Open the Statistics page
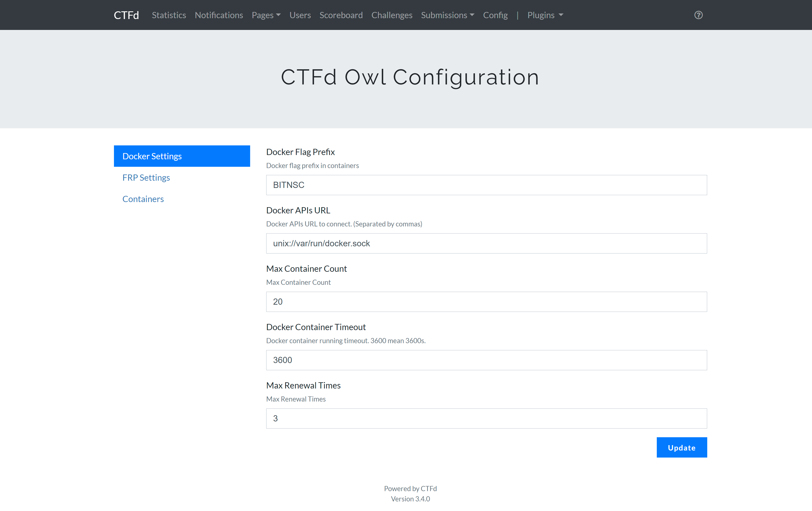 click(169, 15)
